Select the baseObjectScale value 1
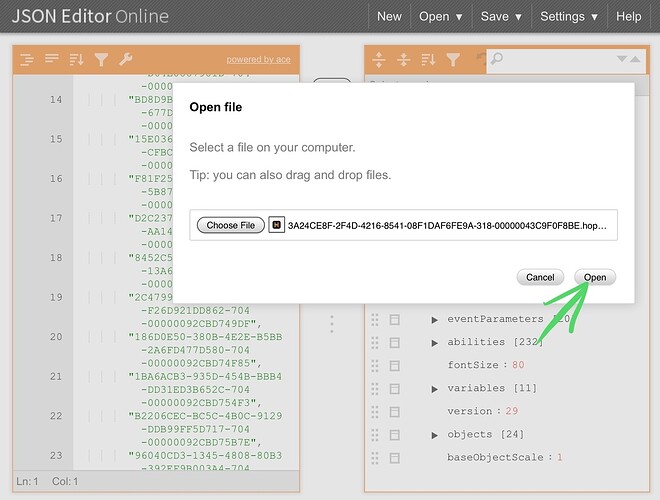This screenshot has height=500, width=660. coord(559,457)
